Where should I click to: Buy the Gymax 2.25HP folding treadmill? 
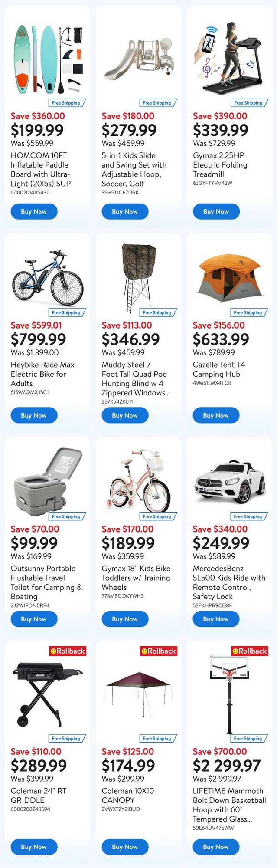coord(216,212)
